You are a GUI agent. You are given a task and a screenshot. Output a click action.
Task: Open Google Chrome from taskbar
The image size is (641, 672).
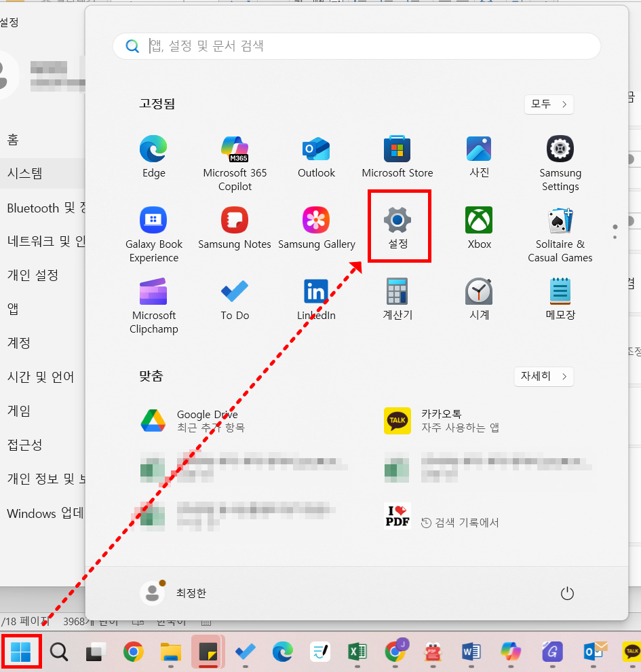(134, 652)
